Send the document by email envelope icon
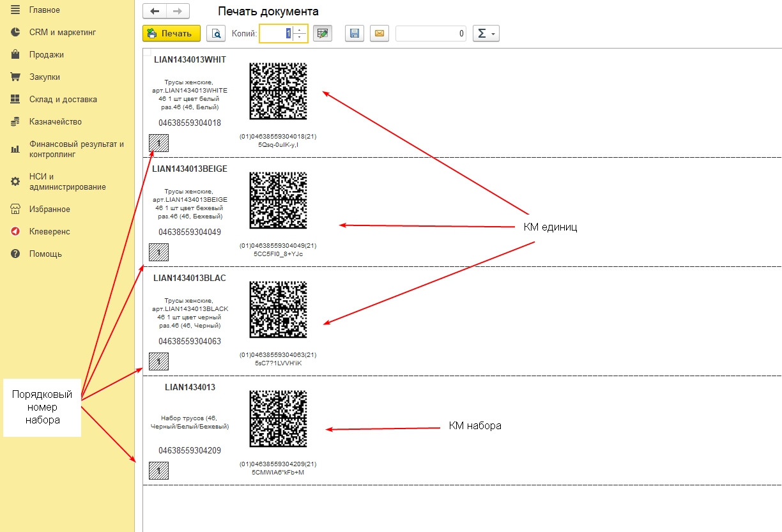Image resolution: width=782 pixels, height=532 pixels. 379,34
